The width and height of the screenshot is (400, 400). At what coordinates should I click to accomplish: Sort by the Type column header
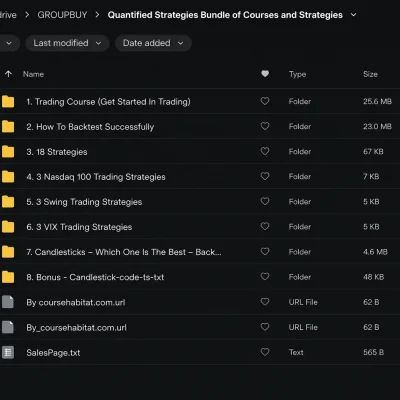[x=297, y=74]
